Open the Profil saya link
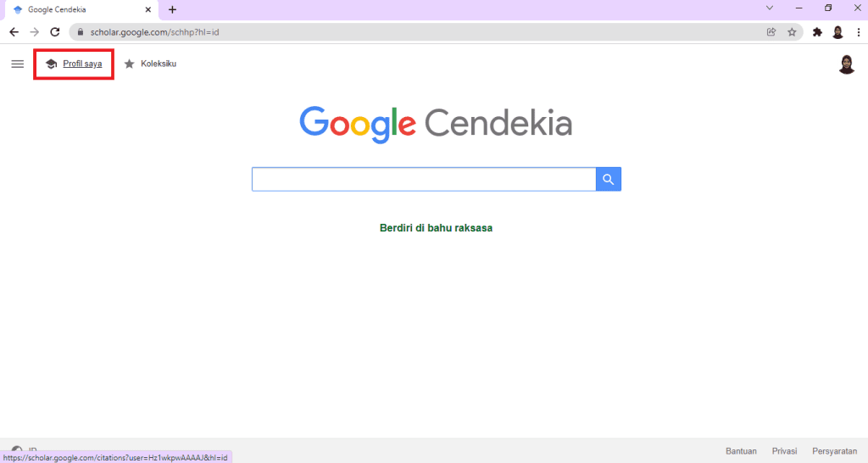868x463 pixels. [x=81, y=64]
